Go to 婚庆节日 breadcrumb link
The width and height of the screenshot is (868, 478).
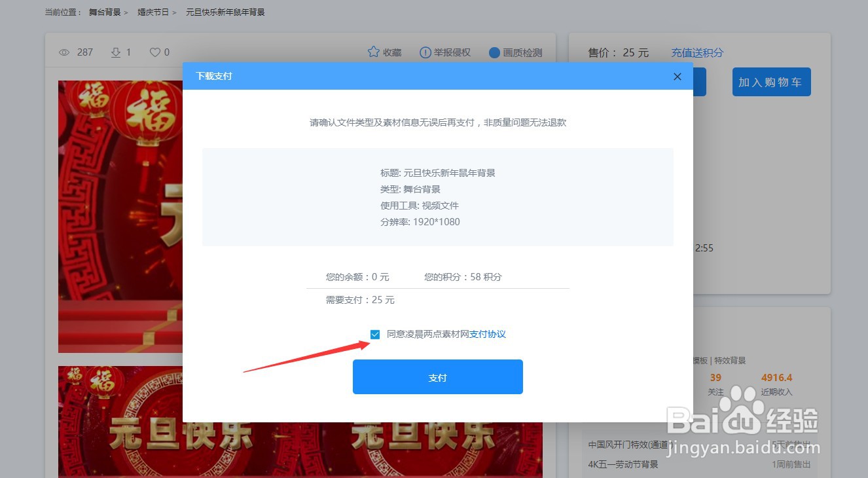click(x=153, y=12)
